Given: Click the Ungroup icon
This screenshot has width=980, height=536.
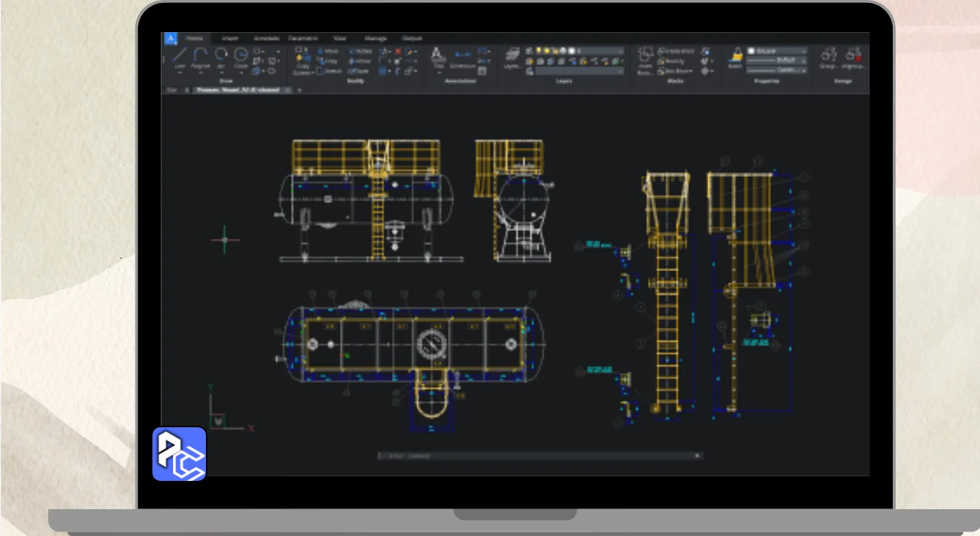Looking at the screenshot, I should click(x=853, y=57).
